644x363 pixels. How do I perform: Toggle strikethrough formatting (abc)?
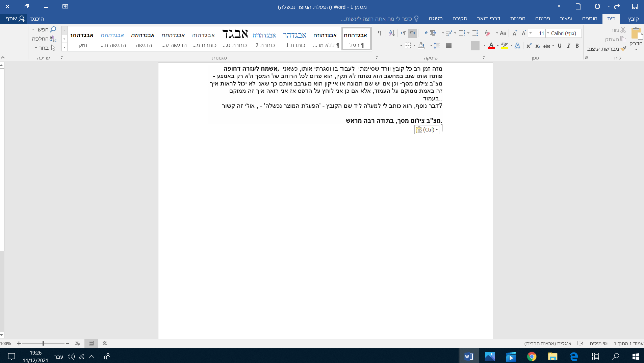click(547, 46)
